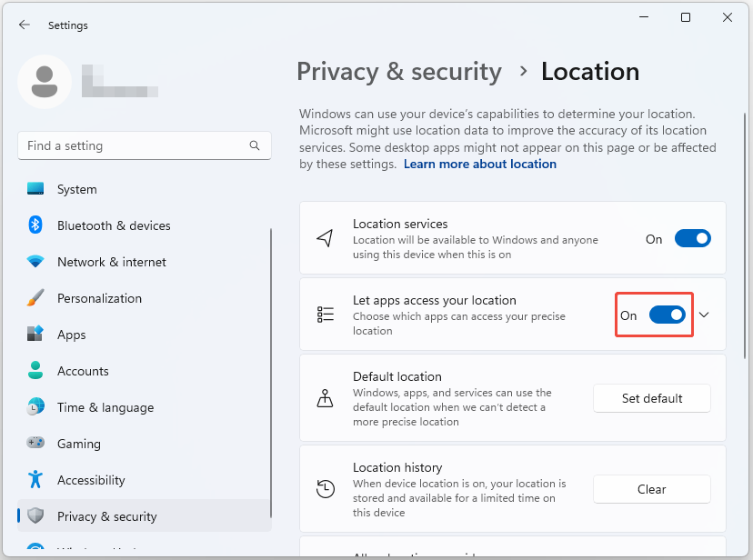Select Privacy & security in sidebar
Viewport: 753px width, 560px height.
click(x=144, y=515)
